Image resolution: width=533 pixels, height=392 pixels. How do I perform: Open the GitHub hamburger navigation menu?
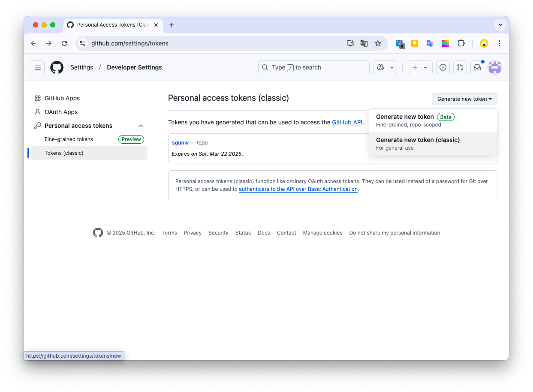(38, 67)
